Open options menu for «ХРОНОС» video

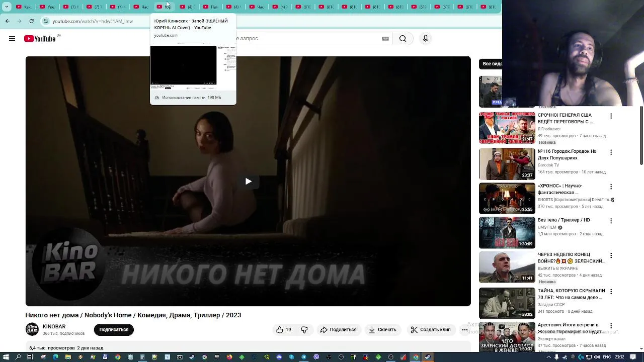click(611, 187)
